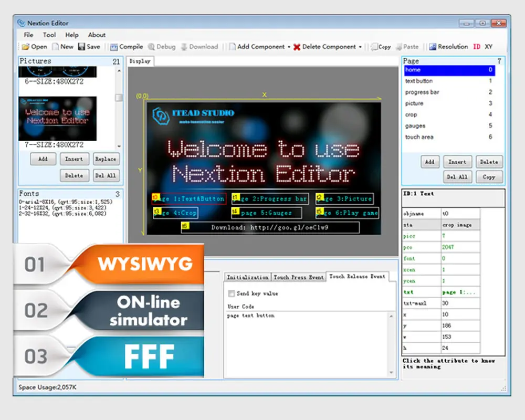This screenshot has width=525, height=420.
Task: Select picture thumbnail 7--SIZE:480x272
Action: coord(58,119)
